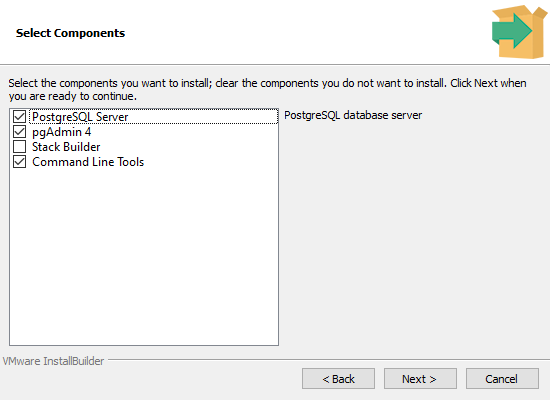550x400 pixels.
Task: Uncheck the PostgreSQL Server checkbox
Action: point(20,116)
